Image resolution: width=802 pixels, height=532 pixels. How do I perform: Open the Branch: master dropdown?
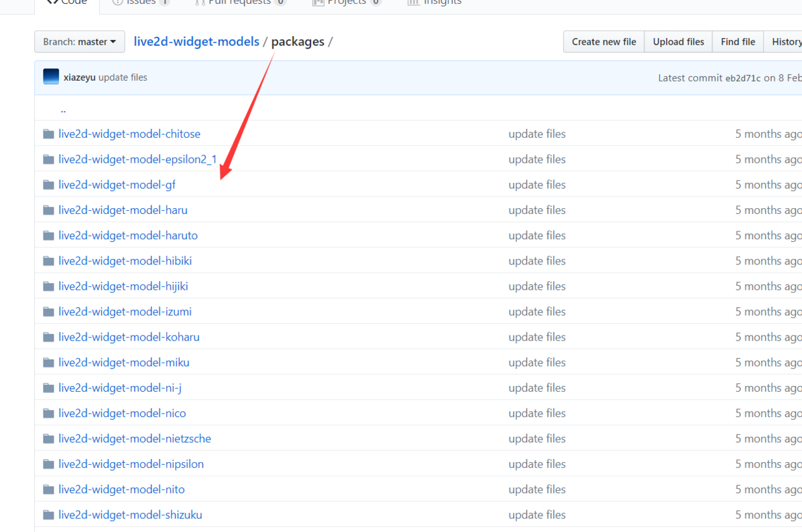tap(80, 42)
